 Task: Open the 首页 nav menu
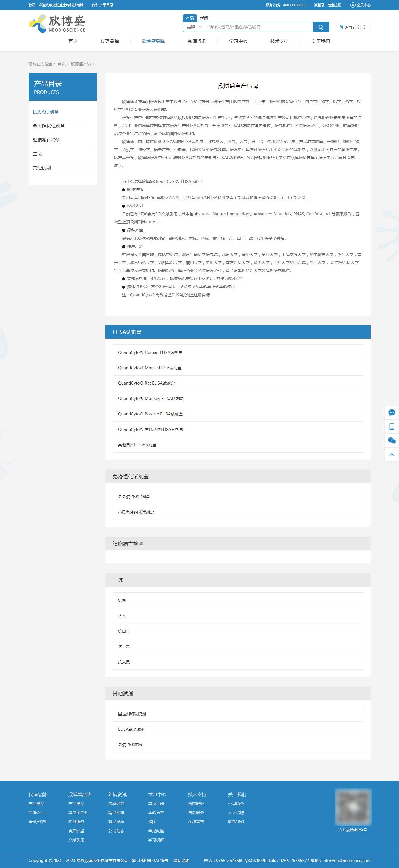pos(73,41)
